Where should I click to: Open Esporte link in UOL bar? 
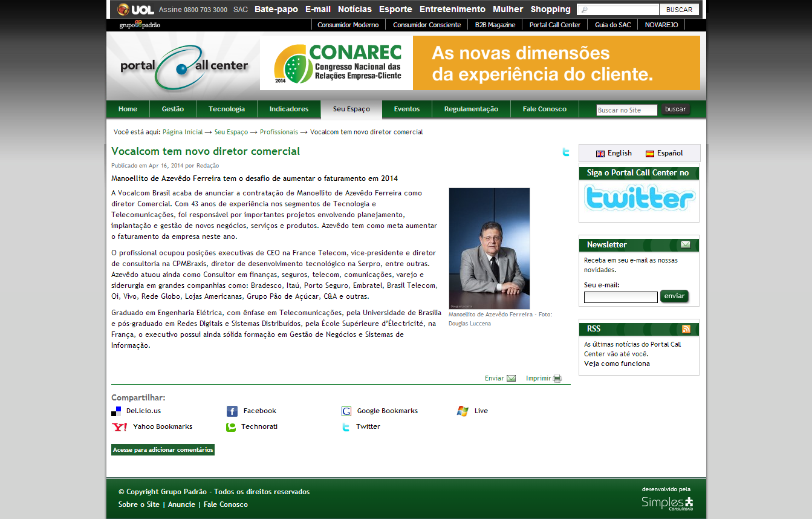[x=395, y=9]
